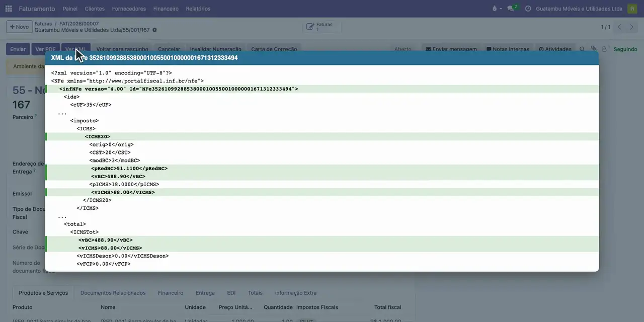Open the conversations icon with badge 2
The image size is (644, 322).
click(x=512, y=9)
